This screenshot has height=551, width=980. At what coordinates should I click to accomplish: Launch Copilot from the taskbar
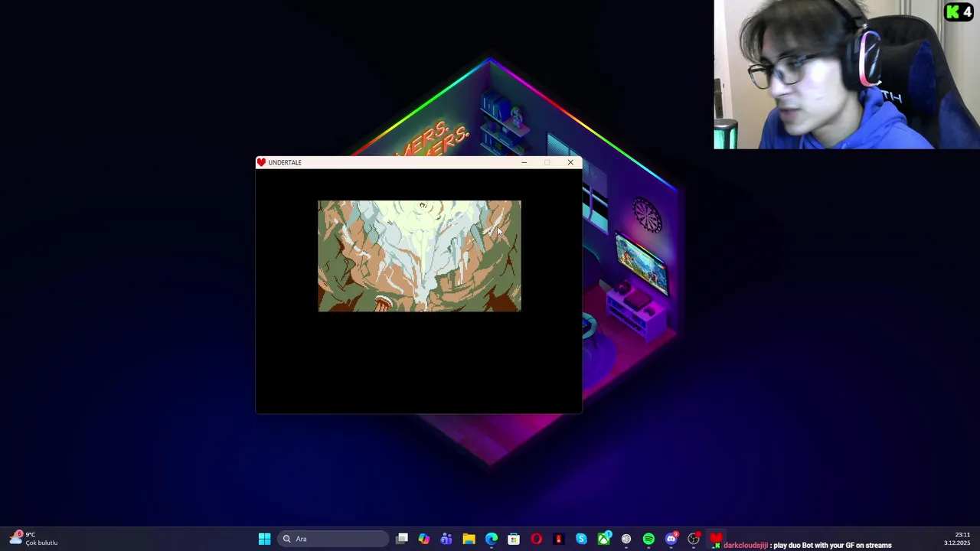coord(424,539)
